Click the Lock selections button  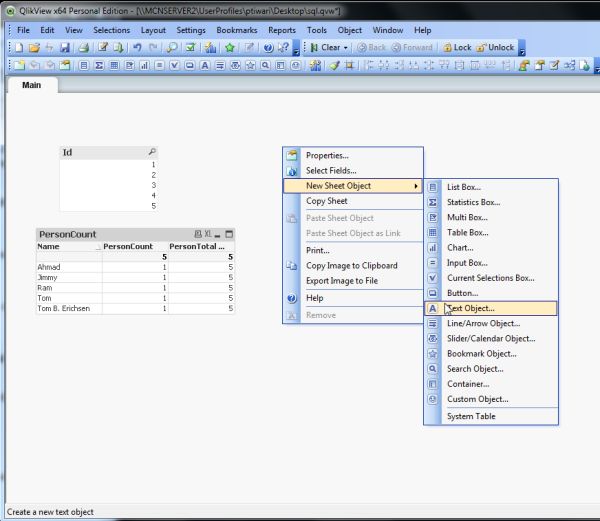[x=457, y=48]
